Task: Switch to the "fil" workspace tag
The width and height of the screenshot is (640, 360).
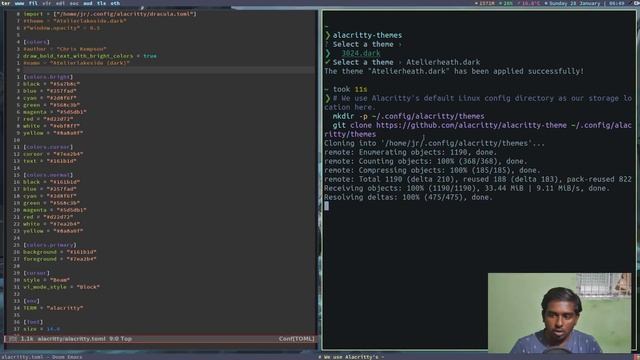Action: pos(33,3)
